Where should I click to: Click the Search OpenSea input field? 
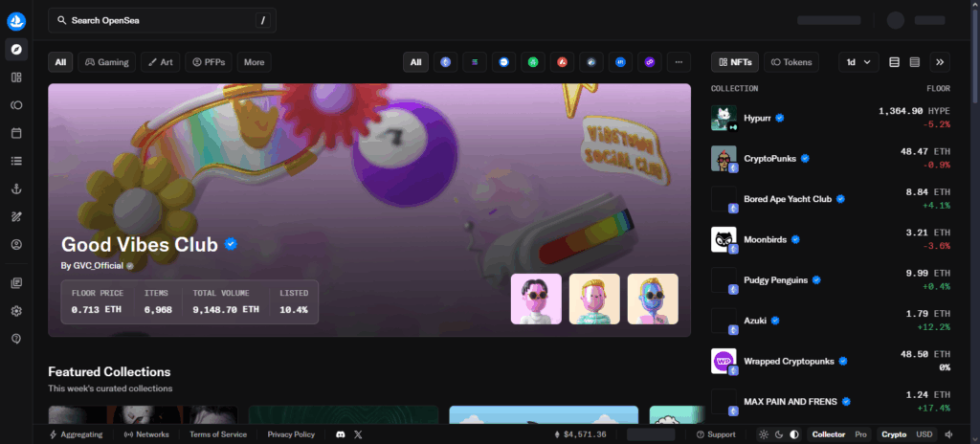tap(162, 20)
